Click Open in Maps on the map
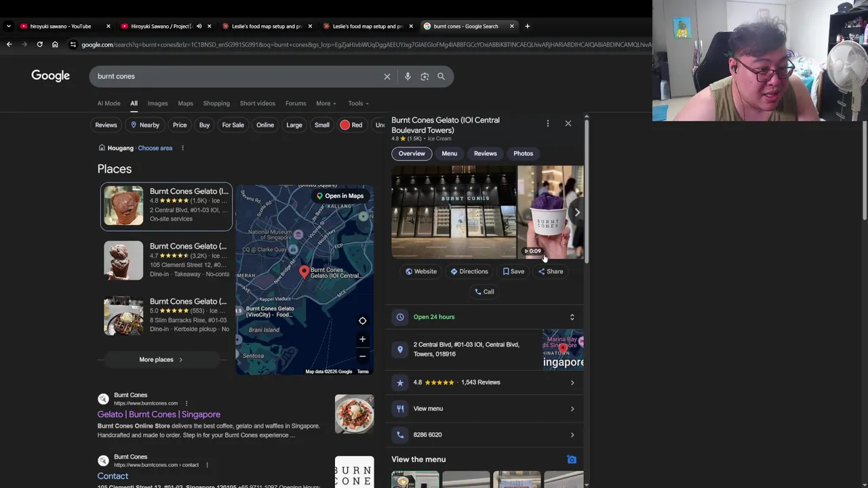The width and height of the screenshot is (868, 488). 340,196
